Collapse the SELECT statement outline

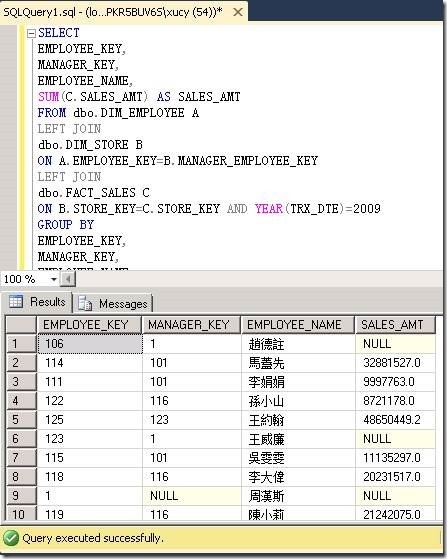click(x=31, y=34)
